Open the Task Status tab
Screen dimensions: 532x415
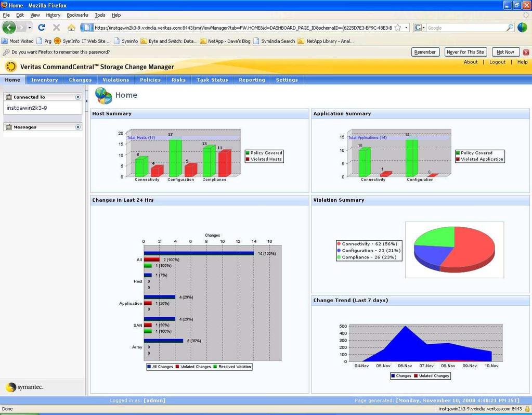coord(212,80)
